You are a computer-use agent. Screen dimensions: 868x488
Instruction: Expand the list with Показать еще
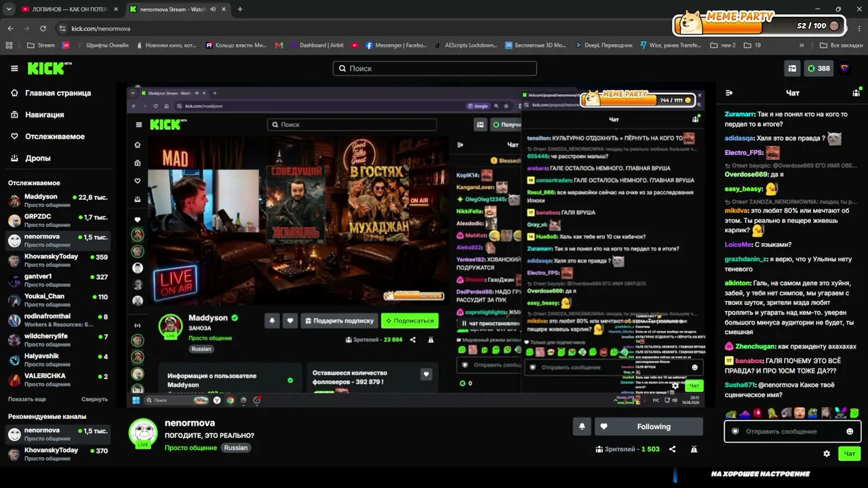27,399
